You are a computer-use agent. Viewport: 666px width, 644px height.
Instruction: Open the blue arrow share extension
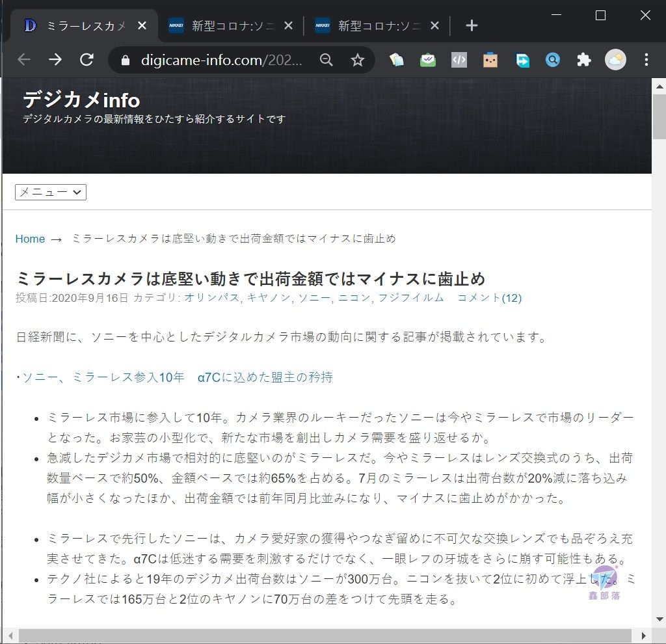coord(522,60)
